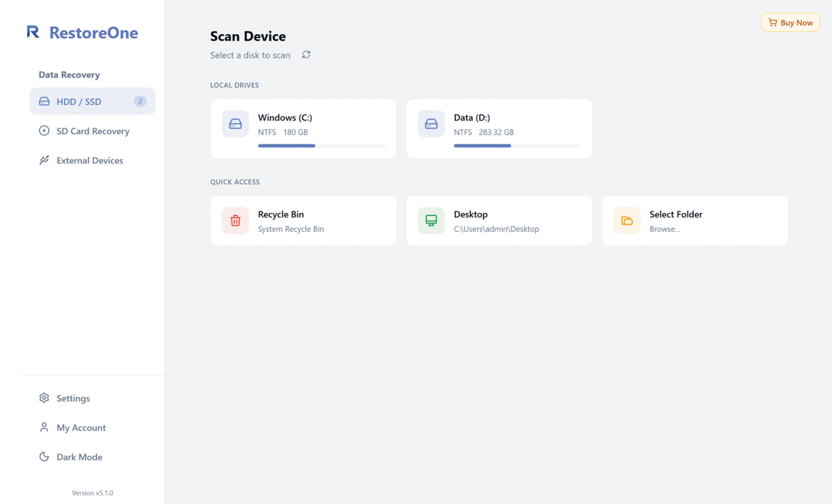The image size is (832, 504).
Task: Click the C:\Users\admin\Desktop path
Action: point(496,229)
